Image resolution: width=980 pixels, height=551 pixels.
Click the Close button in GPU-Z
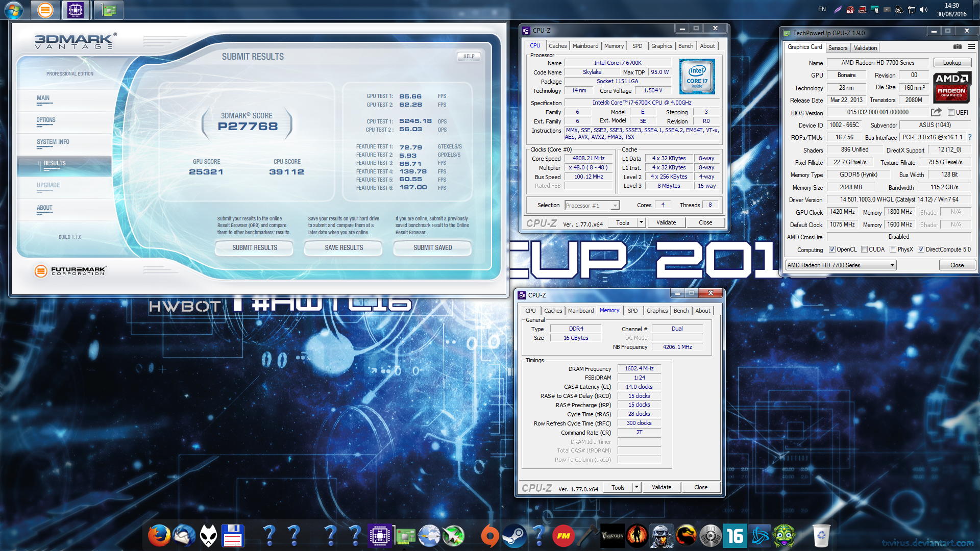click(957, 265)
